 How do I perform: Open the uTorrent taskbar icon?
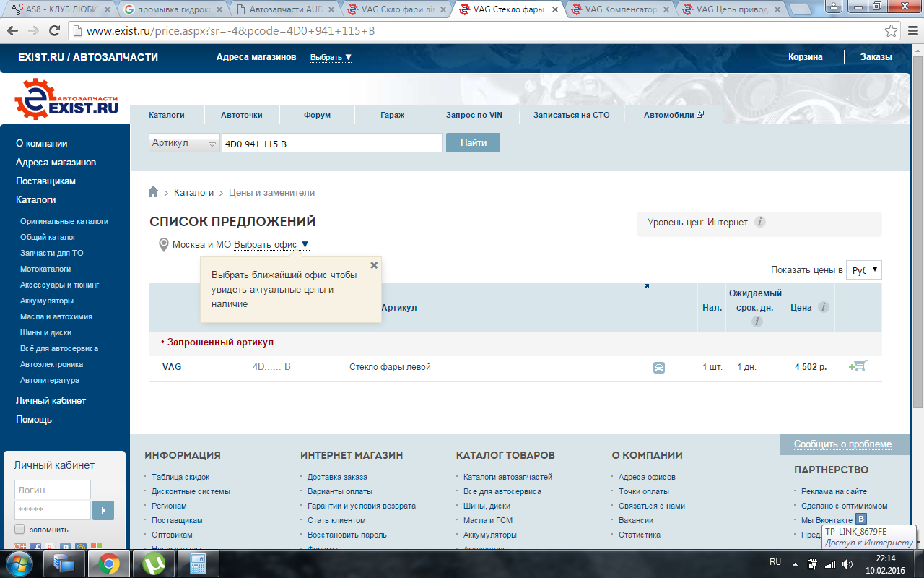(153, 563)
